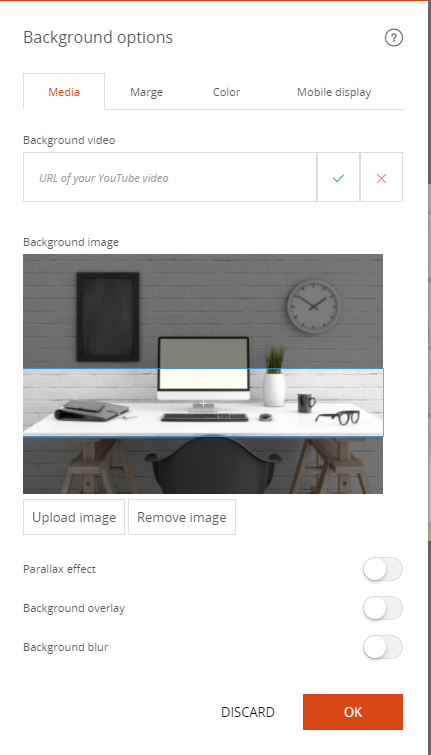This screenshot has height=755, width=431.
Task: Focus the YouTube video URL field
Action: 170,177
